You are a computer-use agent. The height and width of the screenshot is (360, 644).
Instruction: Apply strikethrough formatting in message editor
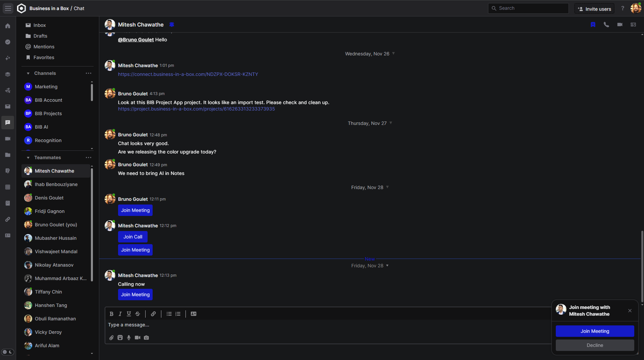(x=138, y=314)
